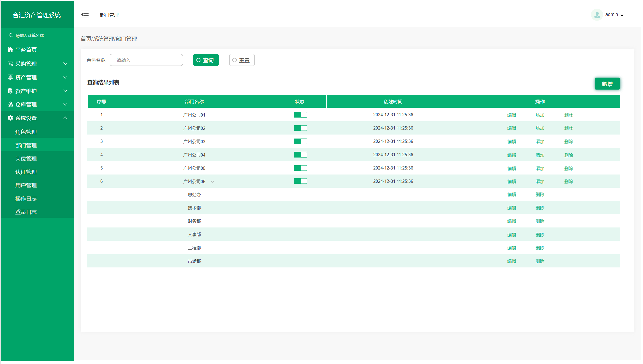Click the gear icon for 系统设置
The width and height of the screenshot is (643, 364).
10,118
